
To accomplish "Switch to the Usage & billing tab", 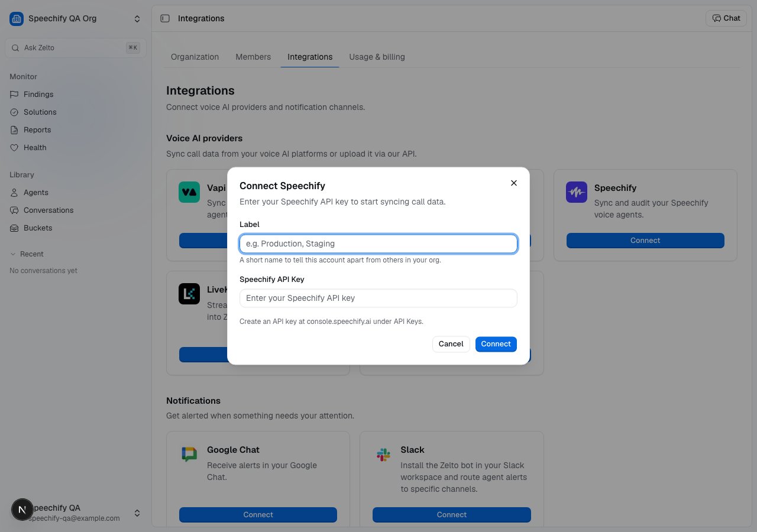I will tap(377, 57).
